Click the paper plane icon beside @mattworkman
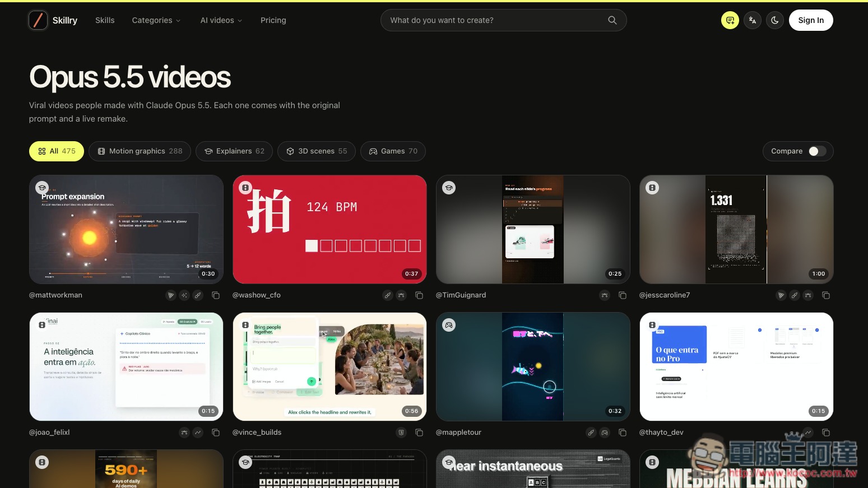Screen dimensions: 868x488 click(x=171, y=295)
